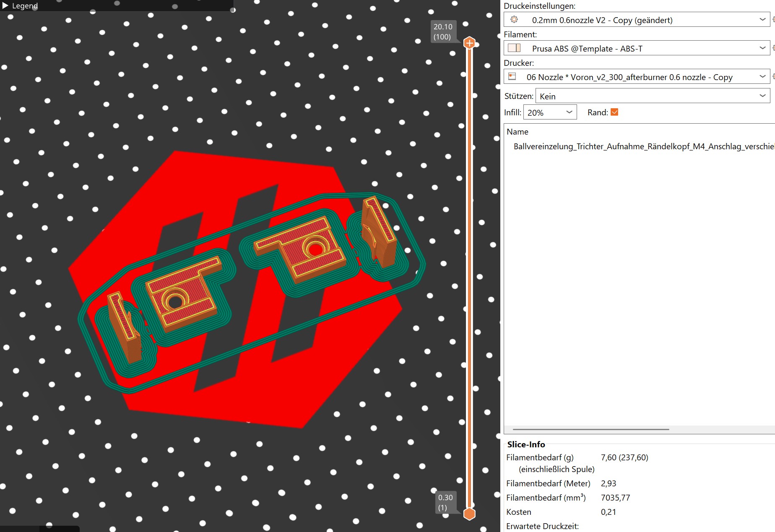The height and width of the screenshot is (532, 775).
Task: Expand the Legend panel triangle
Action: pos(5,5)
